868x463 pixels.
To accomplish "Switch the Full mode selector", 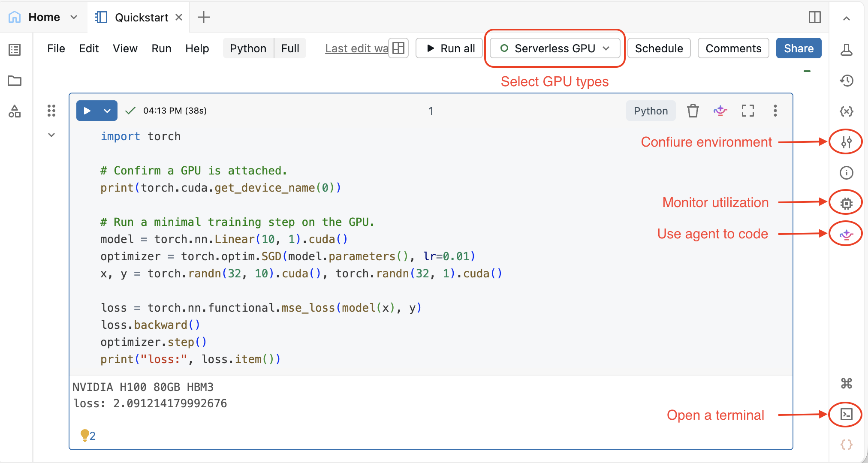I will 290,48.
